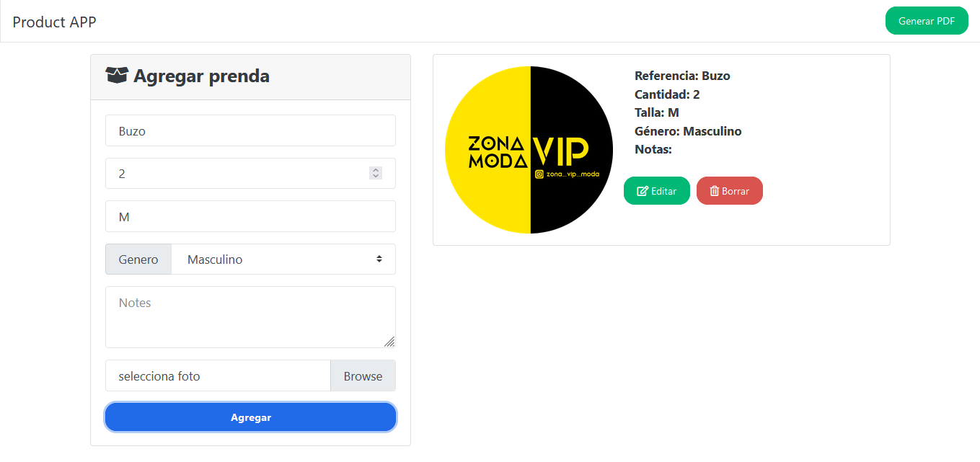This screenshot has height=462, width=980.
Task: Decrease quantity with the stepper down arrow
Action: [375, 177]
